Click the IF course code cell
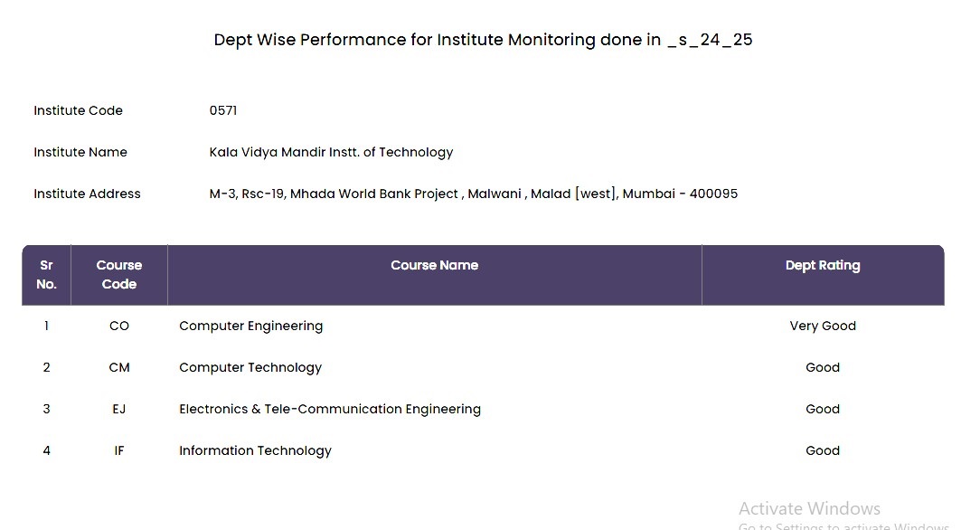This screenshot has height=530, width=980. (x=119, y=450)
